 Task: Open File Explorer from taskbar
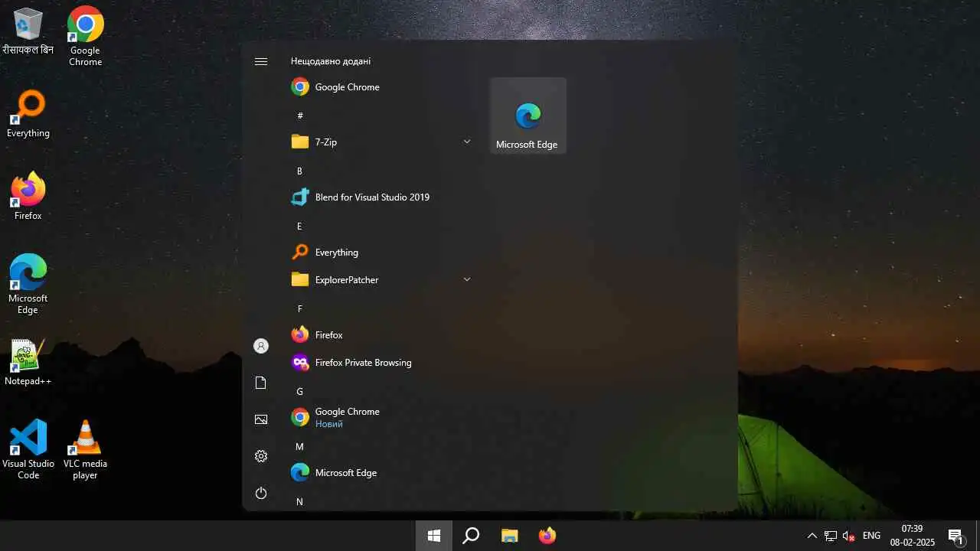point(509,536)
